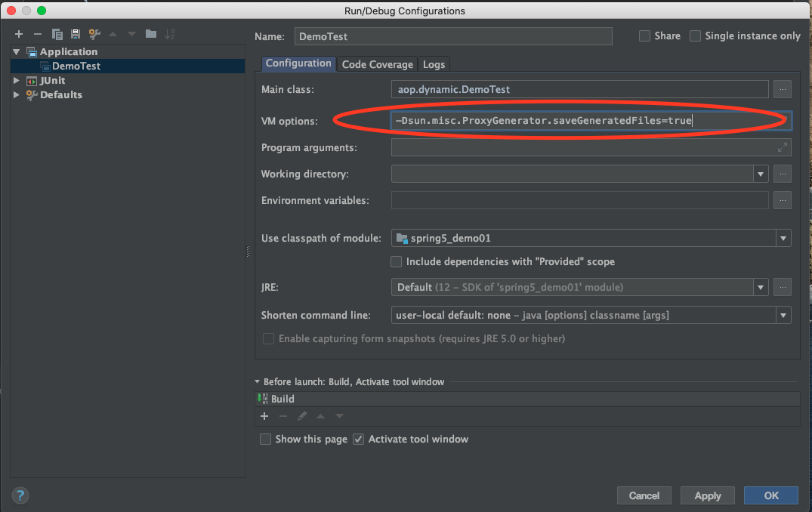This screenshot has height=512, width=812.
Task: Switch to the Code Coverage tab
Action: 377,64
